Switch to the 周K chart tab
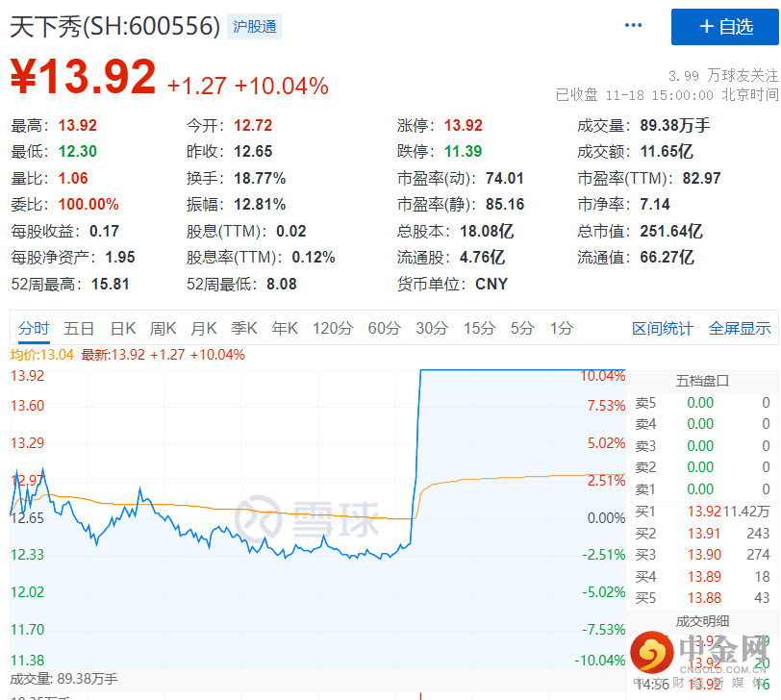 click(163, 329)
